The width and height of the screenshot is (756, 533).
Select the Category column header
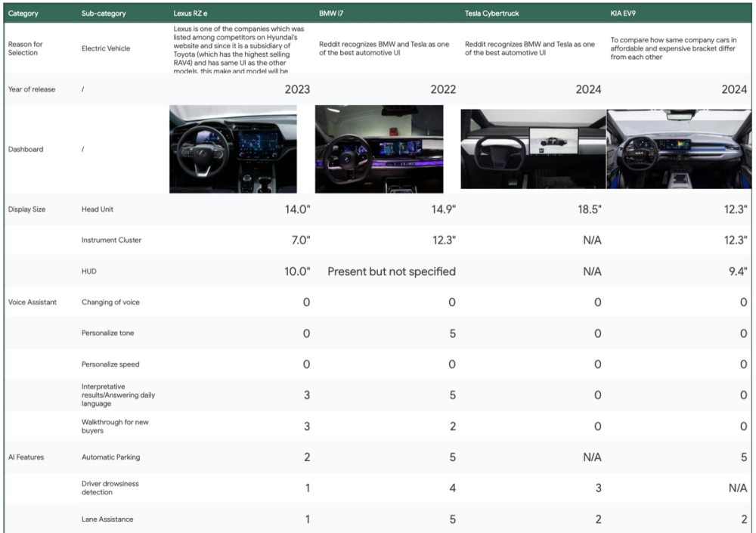[23, 14]
